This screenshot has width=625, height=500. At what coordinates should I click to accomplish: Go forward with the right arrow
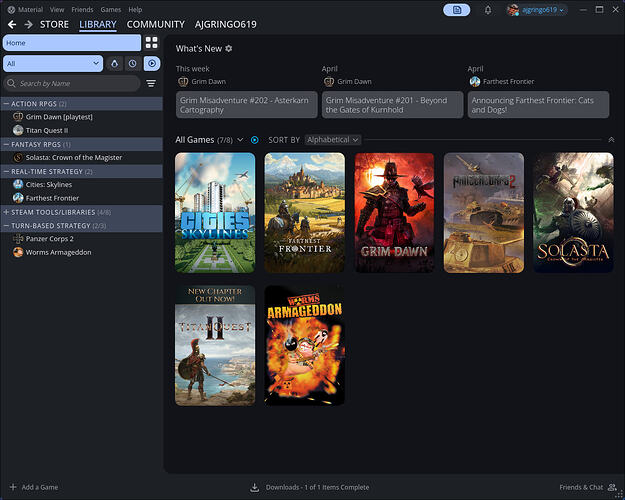28,25
